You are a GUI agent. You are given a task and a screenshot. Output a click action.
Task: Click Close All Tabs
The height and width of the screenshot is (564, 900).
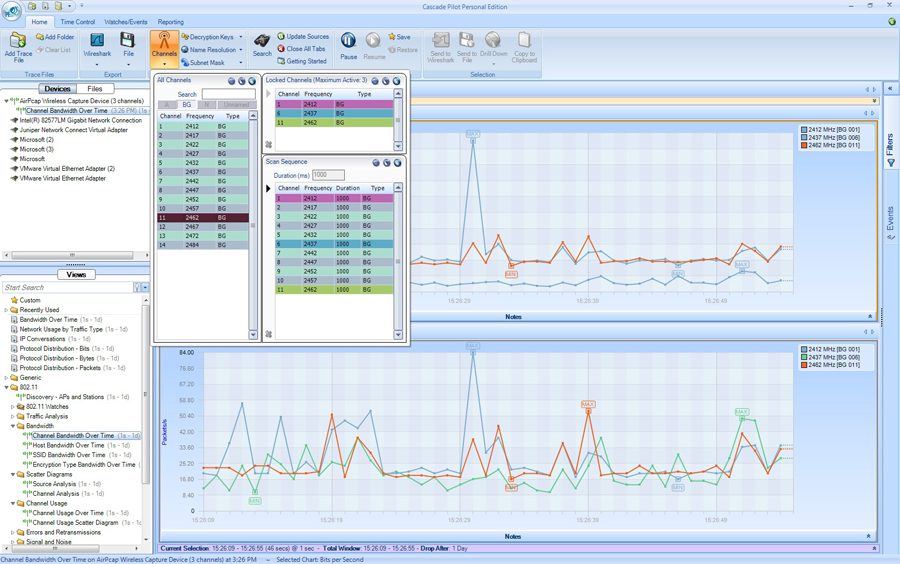pyautogui.click(x=301, y=49)
